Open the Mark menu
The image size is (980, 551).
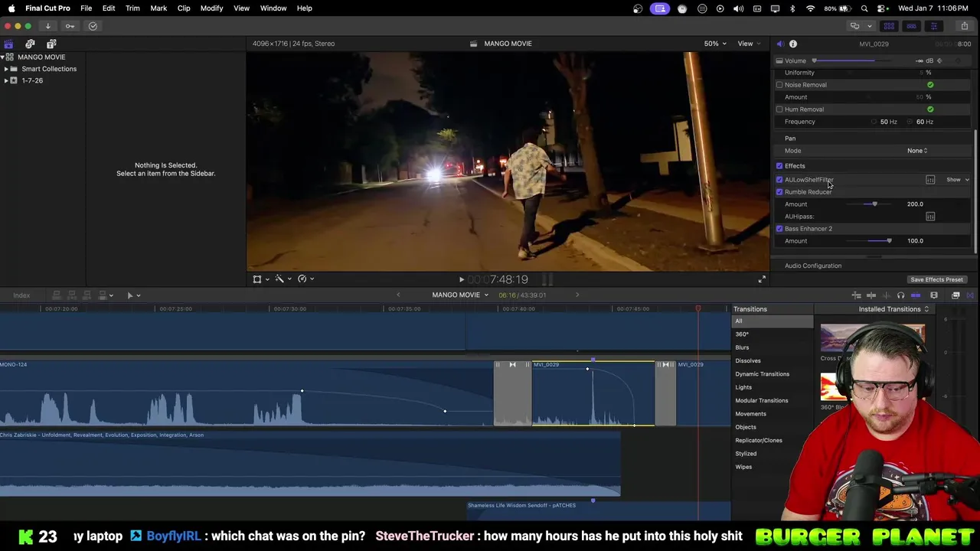click(158, 8)
